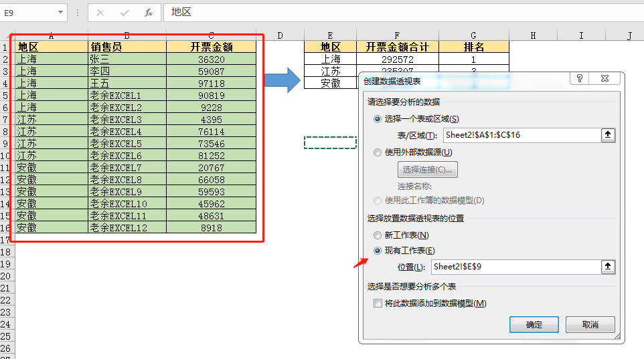Viewport: 644px width, 359px height.
Task: Click header cell 开票金额合计
Action: (397, 47)
